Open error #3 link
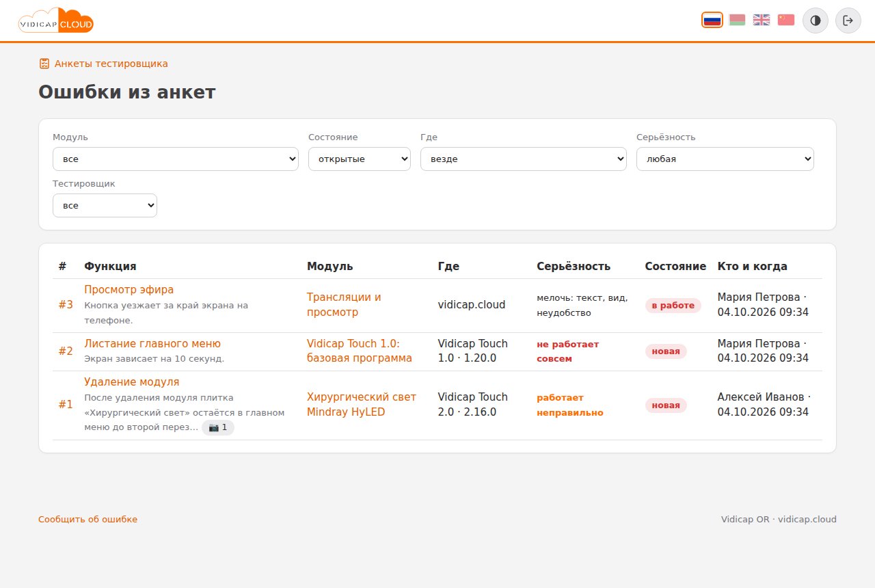 (66, 305)
